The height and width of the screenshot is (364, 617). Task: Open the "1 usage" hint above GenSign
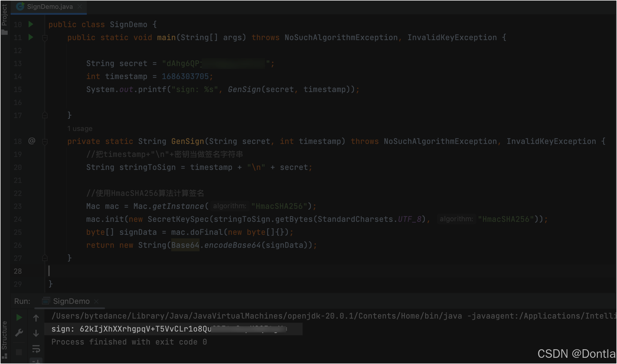[80, 129]
